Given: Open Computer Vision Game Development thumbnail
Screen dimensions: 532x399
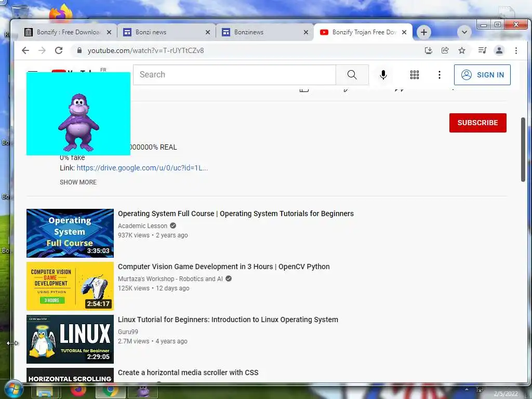Looking at the screenshot, I should click(x=70, y=286).
